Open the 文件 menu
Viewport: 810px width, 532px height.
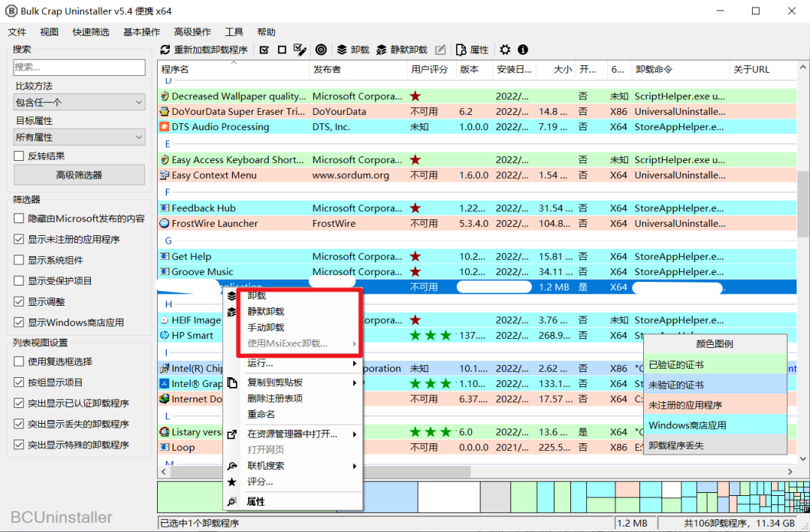coord(17,32)
